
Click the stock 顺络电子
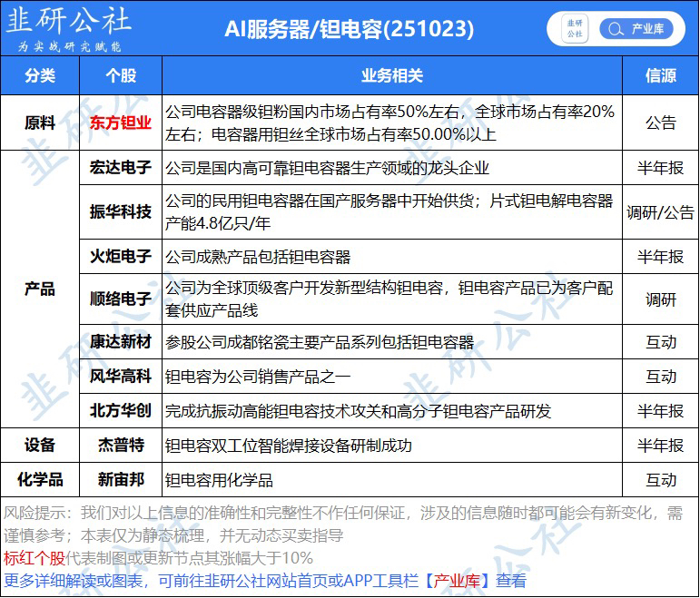click(121, 299)
